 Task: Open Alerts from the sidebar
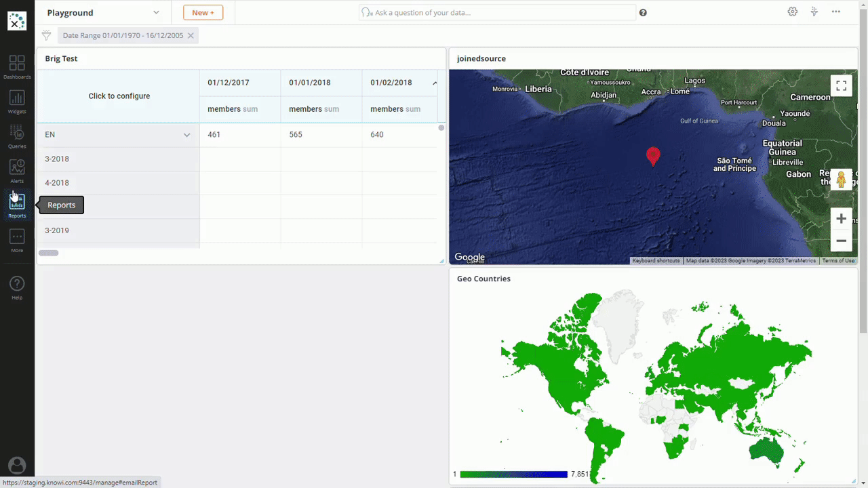[17, 170]
